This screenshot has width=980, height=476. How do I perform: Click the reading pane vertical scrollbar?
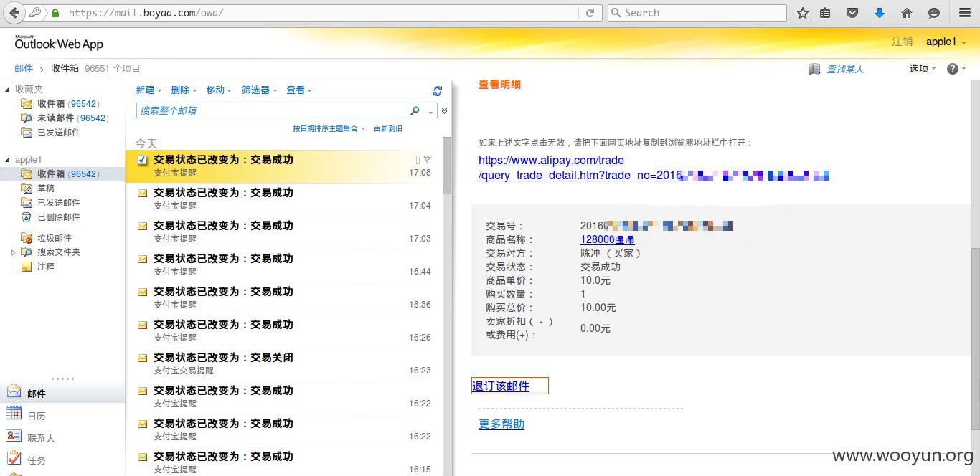coord(974,338)
